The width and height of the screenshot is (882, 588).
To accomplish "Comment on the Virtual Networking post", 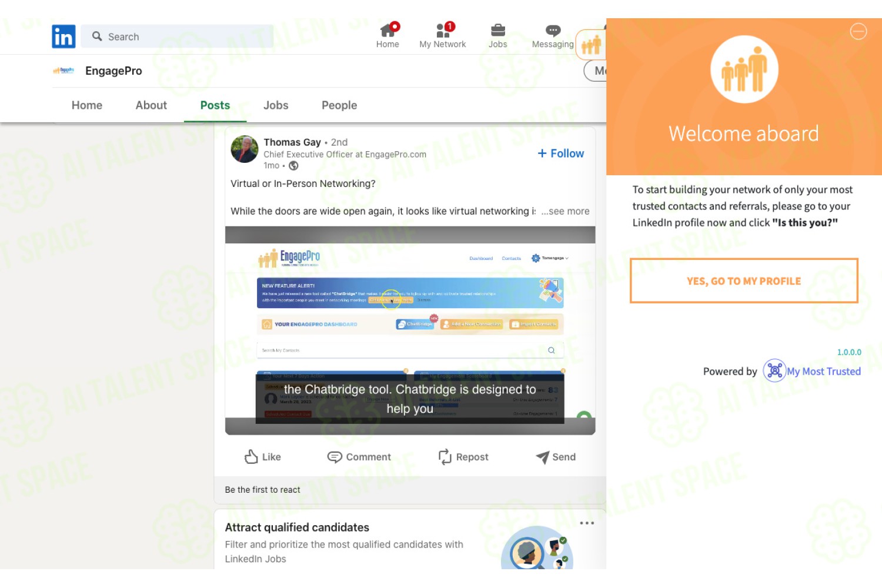I will click(359, 457).
